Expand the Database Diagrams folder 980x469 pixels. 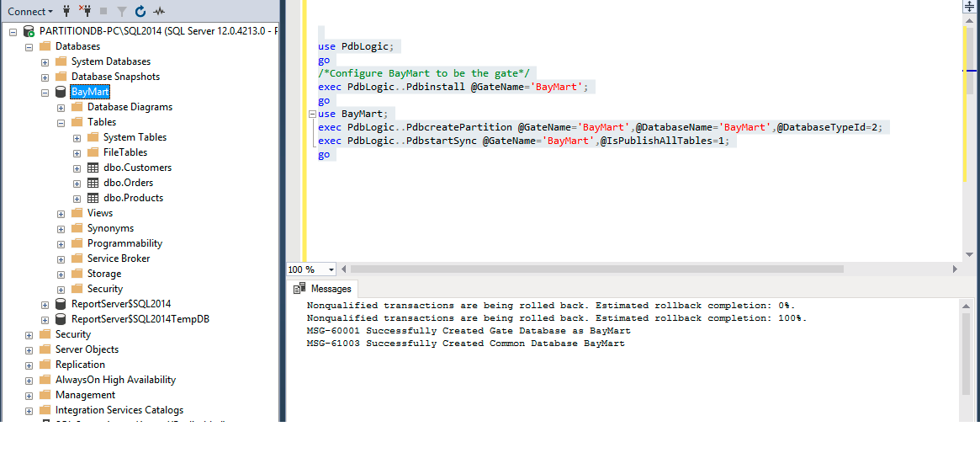pyautogui.click(x=61, y=107)
